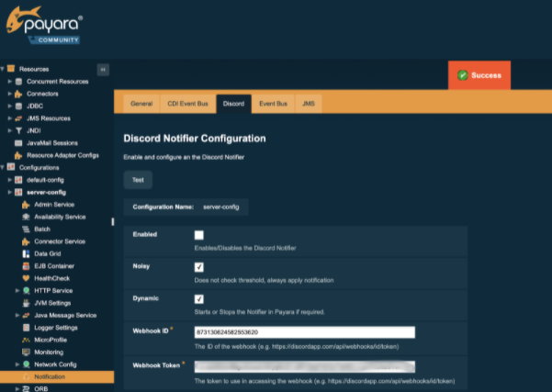Click the Monitoring icon in tree
552x392 pixels.
point(26,352)
